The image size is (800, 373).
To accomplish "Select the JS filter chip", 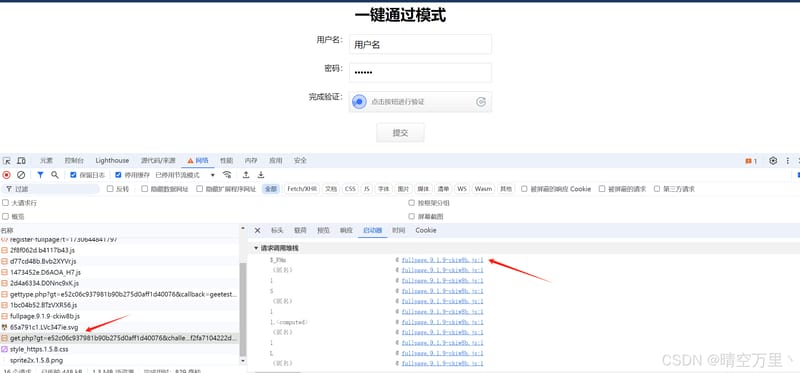I will pyautogui.click(x=366, y=189).
